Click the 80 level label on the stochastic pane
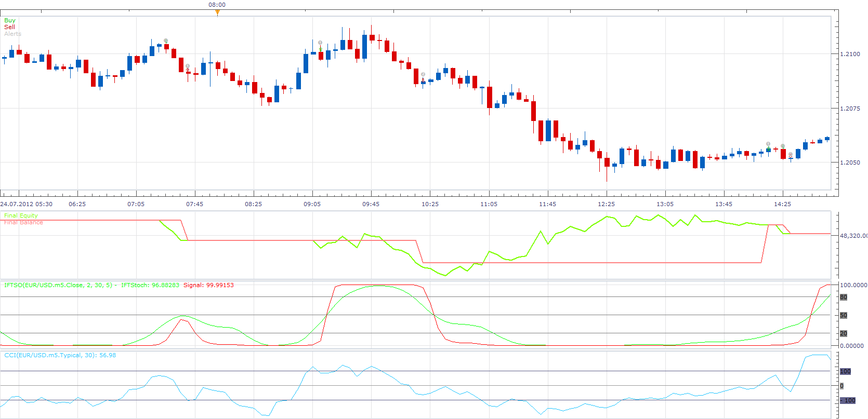This screenshot has height=419, width=868. click(x=844, y=297)
